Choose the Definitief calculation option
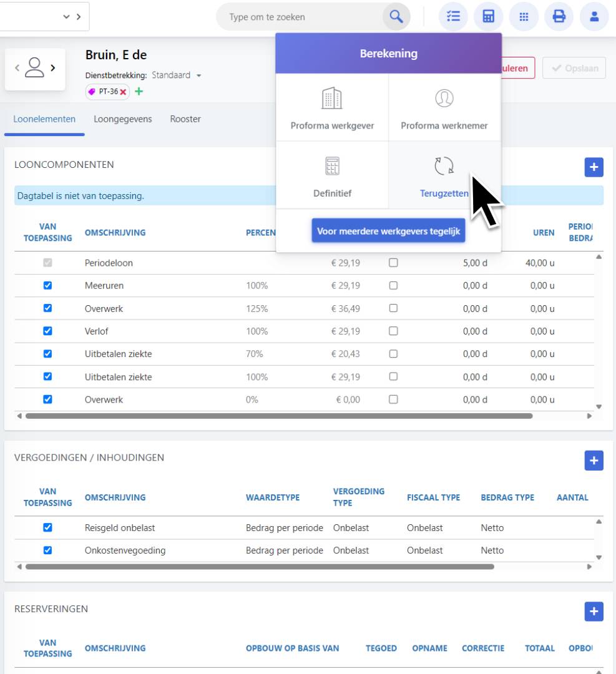Image resolution: width=616 pixels, height=674 pixels. [x=332, y=176]
